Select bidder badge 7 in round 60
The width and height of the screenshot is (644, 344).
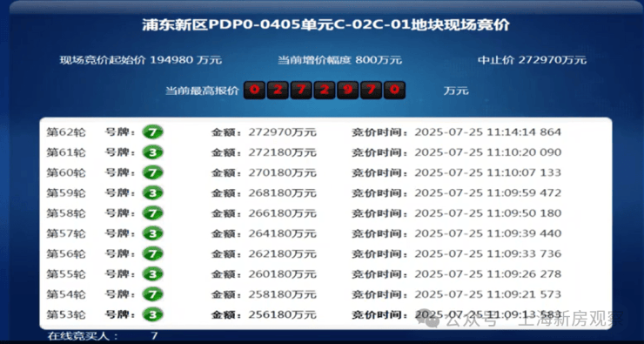coord(153,173)
